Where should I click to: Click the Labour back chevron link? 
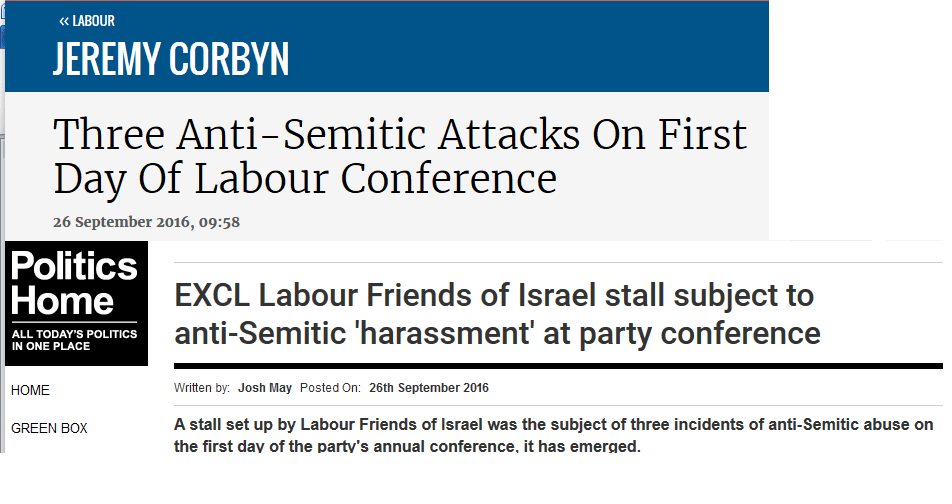87,21
